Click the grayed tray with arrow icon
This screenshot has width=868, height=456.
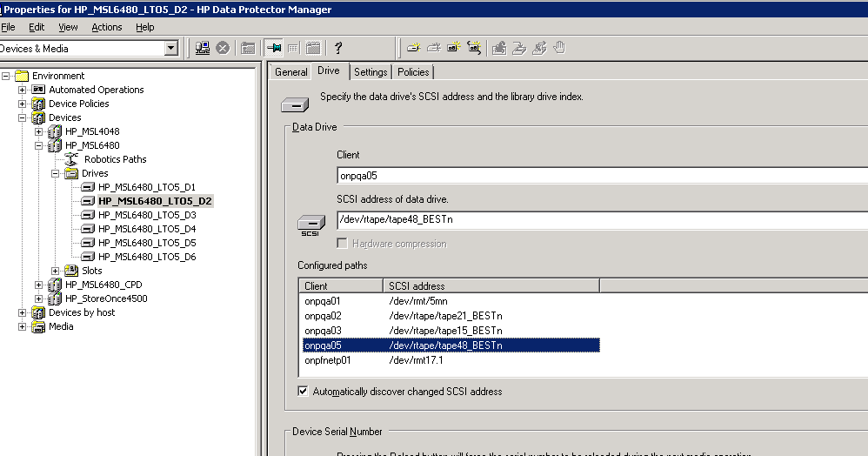(519, 48)
